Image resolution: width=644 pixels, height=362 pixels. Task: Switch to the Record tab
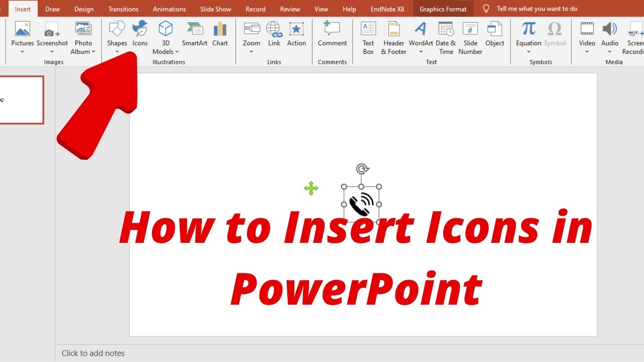pos(256,9)
